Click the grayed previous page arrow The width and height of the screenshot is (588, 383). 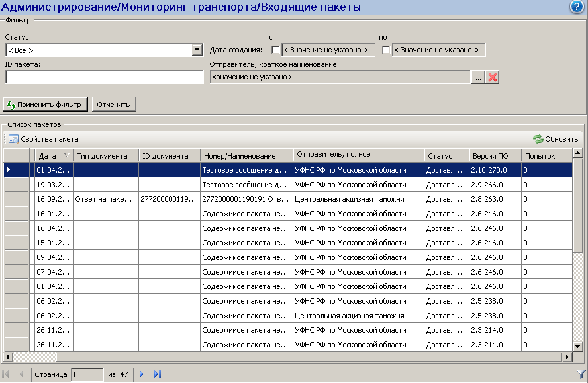point(21,374)
